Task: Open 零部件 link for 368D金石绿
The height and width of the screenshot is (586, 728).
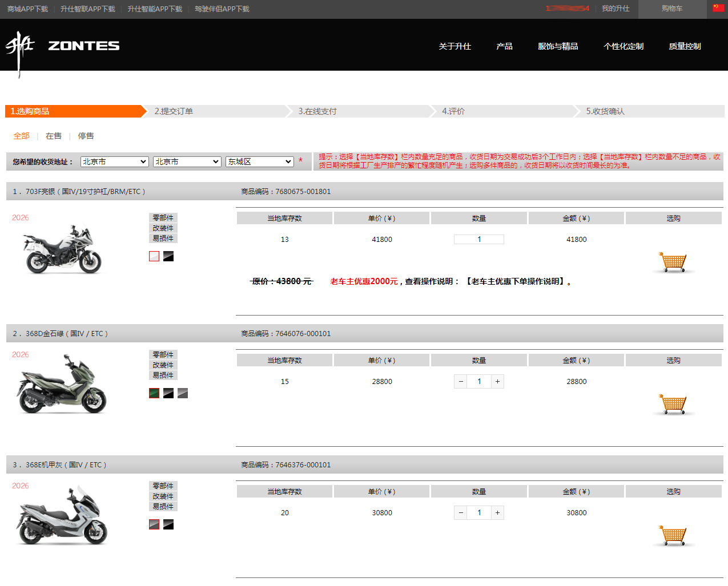Action: tap(163, 355)
